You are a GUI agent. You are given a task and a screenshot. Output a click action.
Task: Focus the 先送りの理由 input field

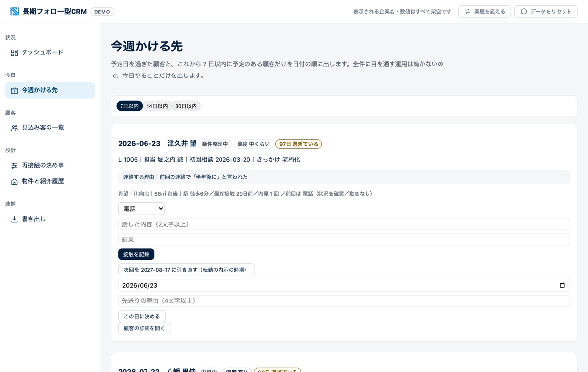(x=344, y=301)
